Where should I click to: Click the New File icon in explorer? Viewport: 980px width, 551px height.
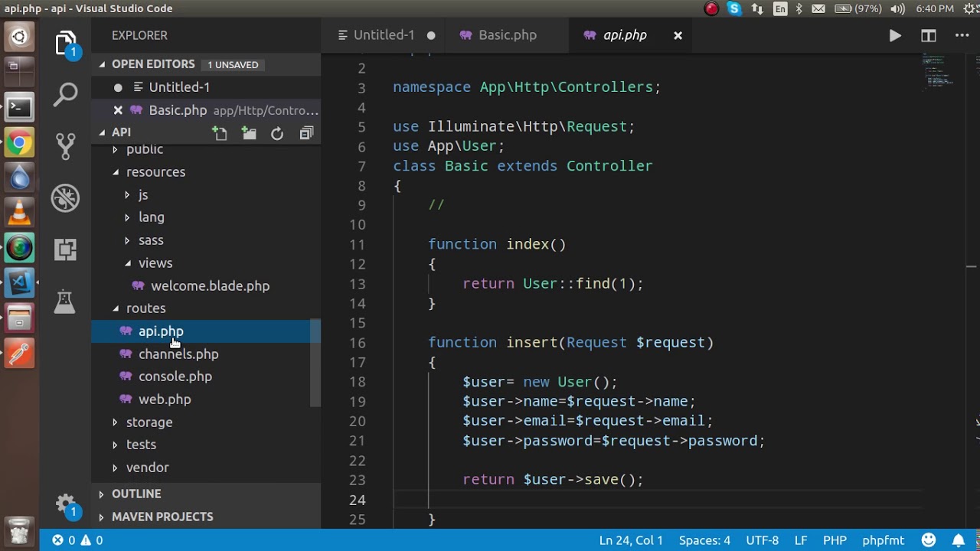click(220, 133)
